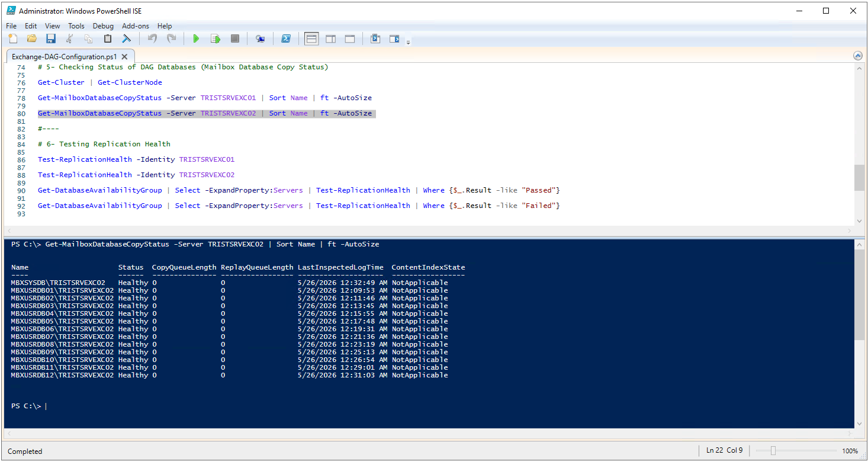Click the '# 5- Checking Status of DAG Databases' comment

pos(183,67)
